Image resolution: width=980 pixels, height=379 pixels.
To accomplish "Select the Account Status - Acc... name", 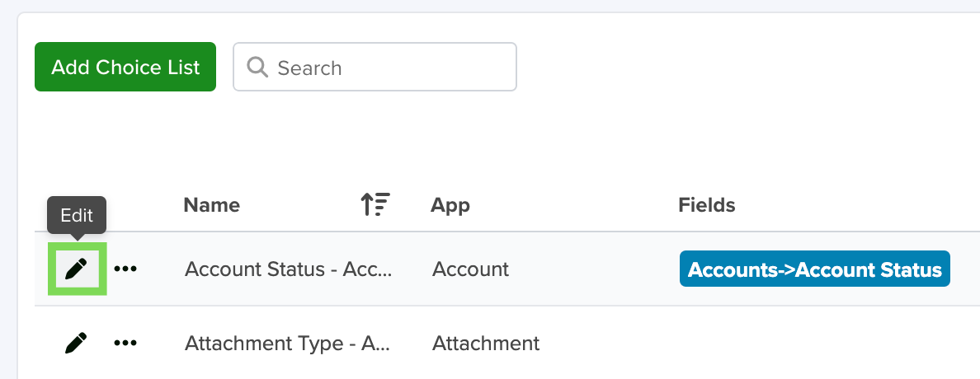I will 288,269.
